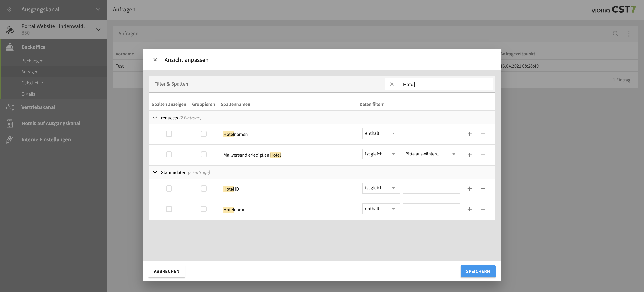Screen dimensions: 644x292
Task: Select Hotels auf Ausgangskanal
Action: pos(51,124)
